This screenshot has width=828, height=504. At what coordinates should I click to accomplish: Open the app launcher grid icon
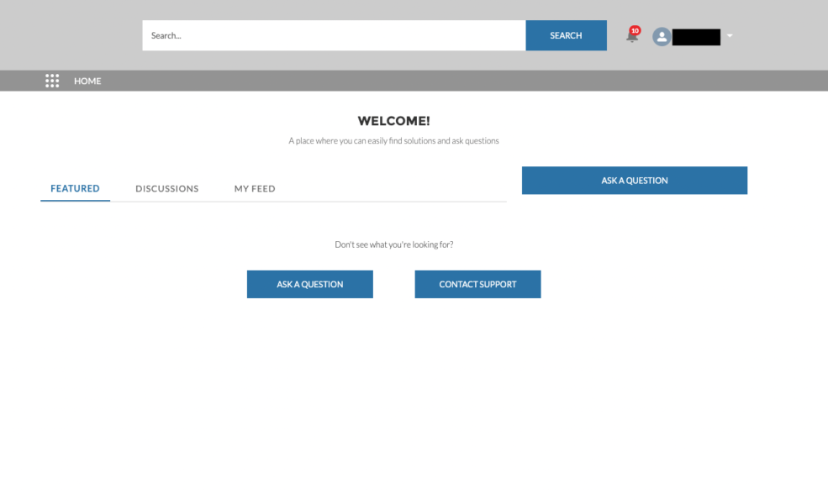(x=52, y=81)
